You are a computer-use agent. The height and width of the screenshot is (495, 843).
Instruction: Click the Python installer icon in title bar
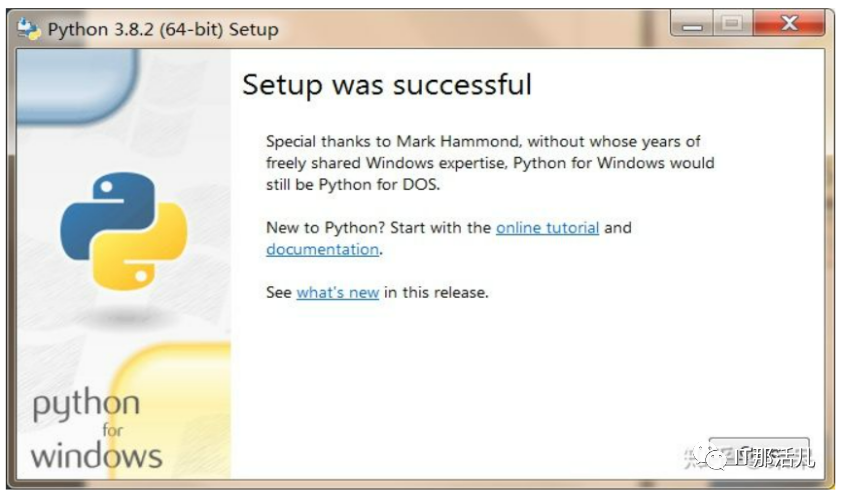29,28
